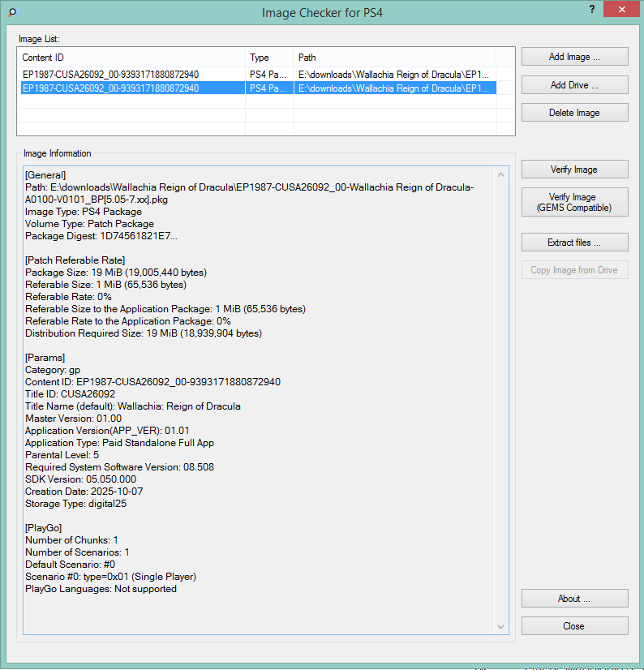Image resolution: width=644 pixels, height=670 pixels.
Task: Open the Add Drive ... dialog
Action: click(x=574, y=85)
